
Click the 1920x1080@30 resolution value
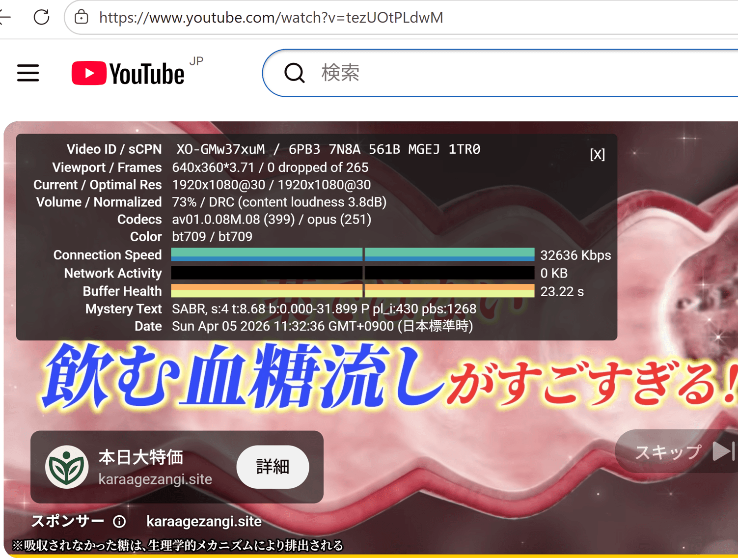click(x=272, y=185)
